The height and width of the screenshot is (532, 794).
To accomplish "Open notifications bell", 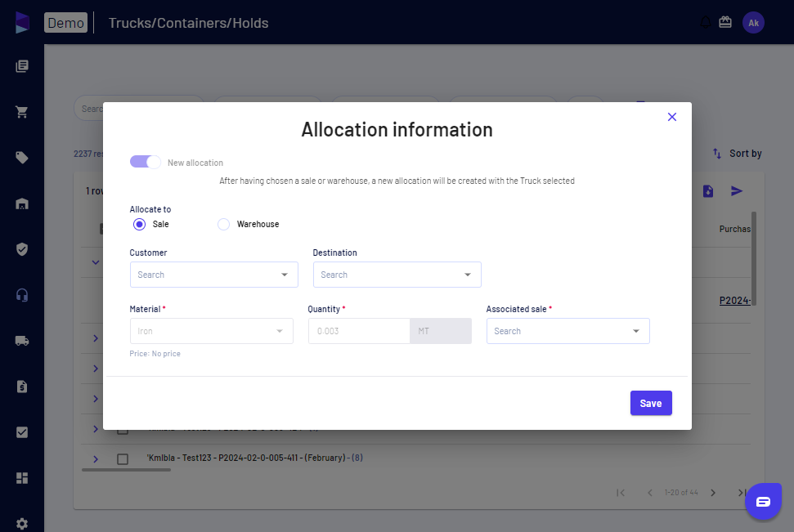I will click(x=706, y=22).
